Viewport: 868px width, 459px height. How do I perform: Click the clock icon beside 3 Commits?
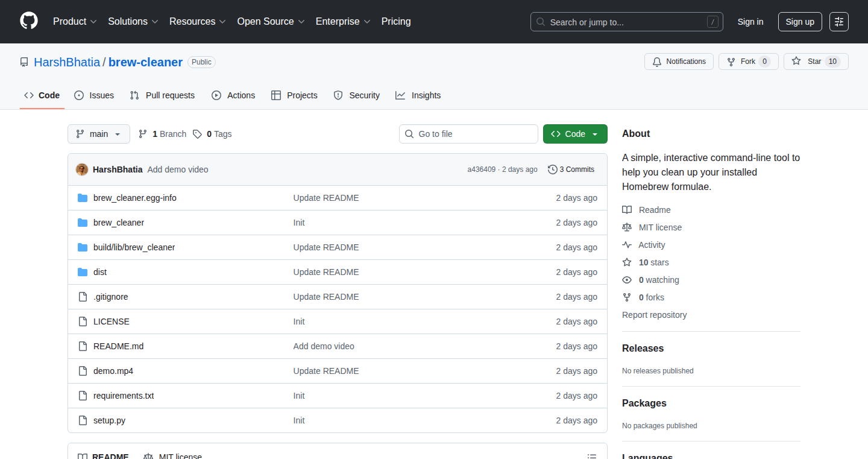552,169
